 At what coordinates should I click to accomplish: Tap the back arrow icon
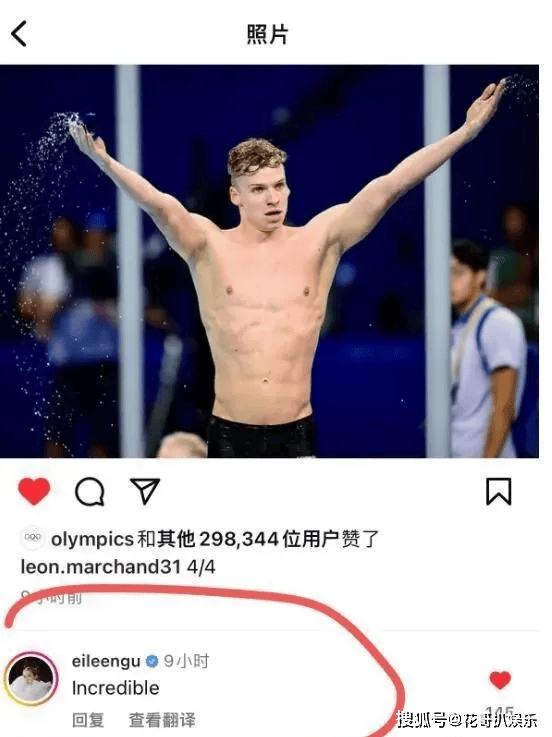coord(19,34)
